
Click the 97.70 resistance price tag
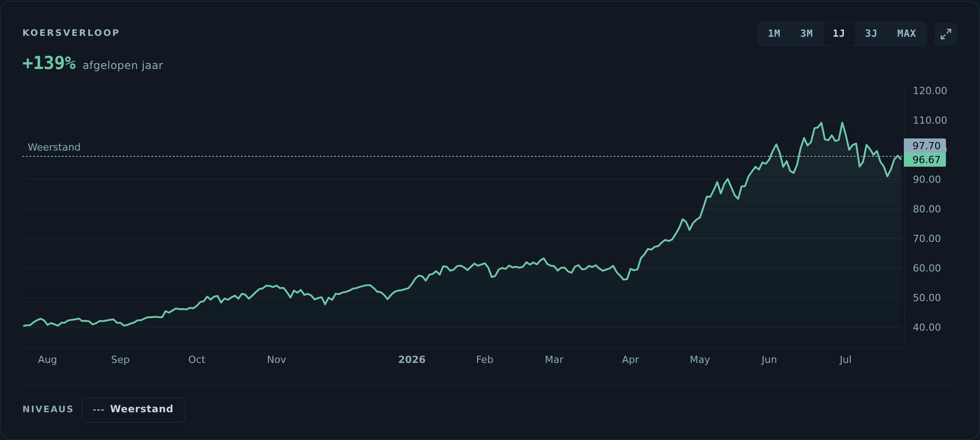click(925, 146)
